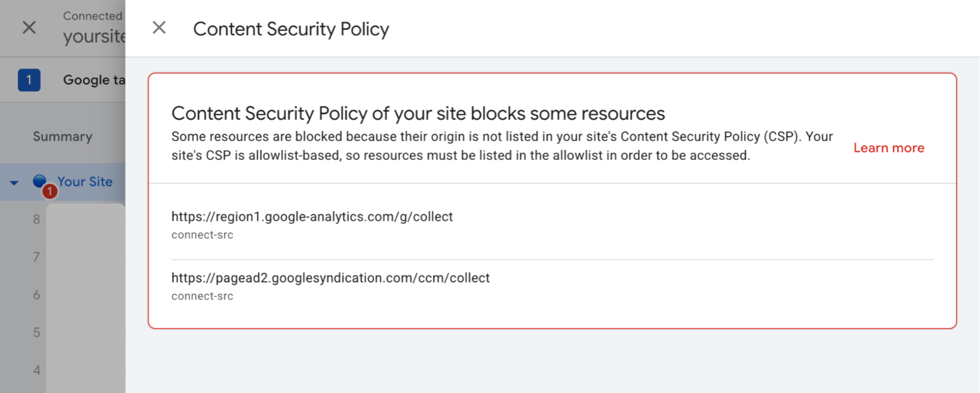The height and width of the screenshot is (393, 980).
Task: Click the connect-src label under the first blocked URL
Action: (x=202, y=235)
